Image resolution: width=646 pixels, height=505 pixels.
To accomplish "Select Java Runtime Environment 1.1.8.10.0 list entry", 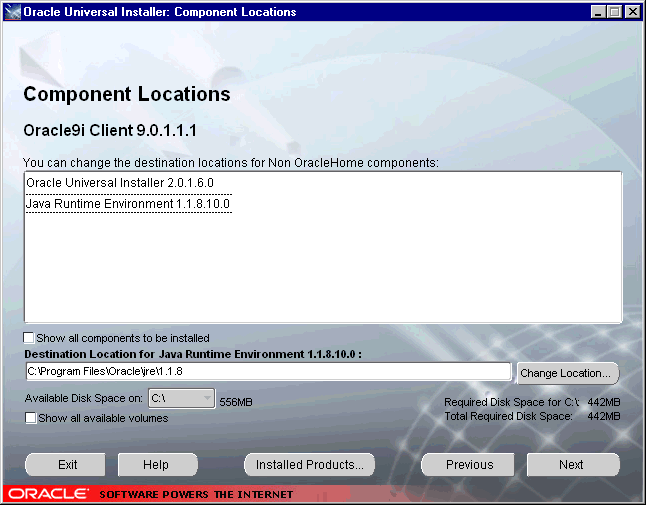I will [x=128, y=204].
